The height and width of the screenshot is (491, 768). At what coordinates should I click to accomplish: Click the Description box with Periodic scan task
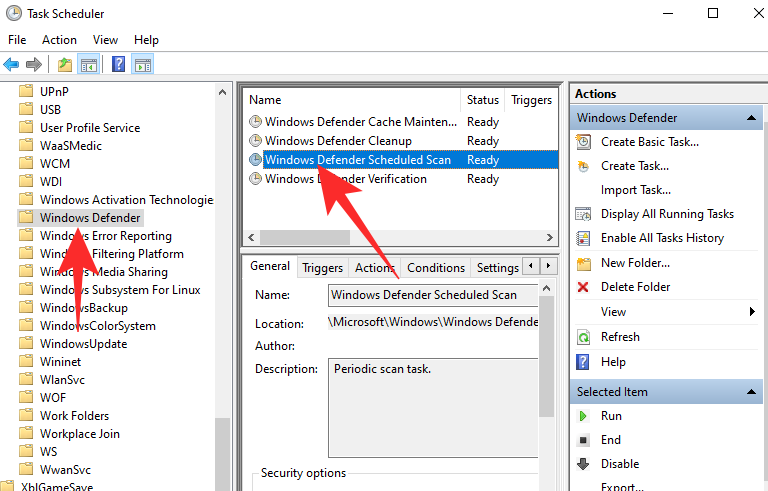tap(433, 408)
